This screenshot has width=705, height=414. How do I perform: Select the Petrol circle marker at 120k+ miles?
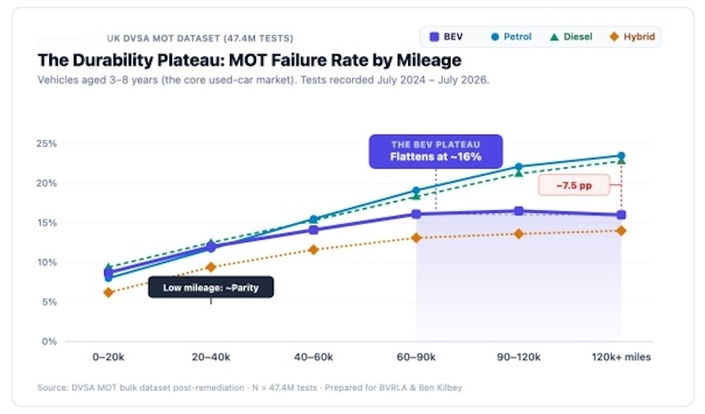621,156
